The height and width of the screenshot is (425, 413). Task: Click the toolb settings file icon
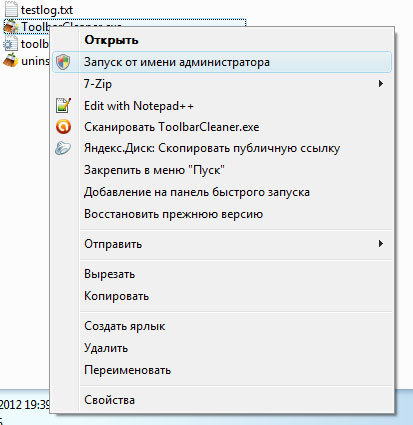(x=11, y=44)
